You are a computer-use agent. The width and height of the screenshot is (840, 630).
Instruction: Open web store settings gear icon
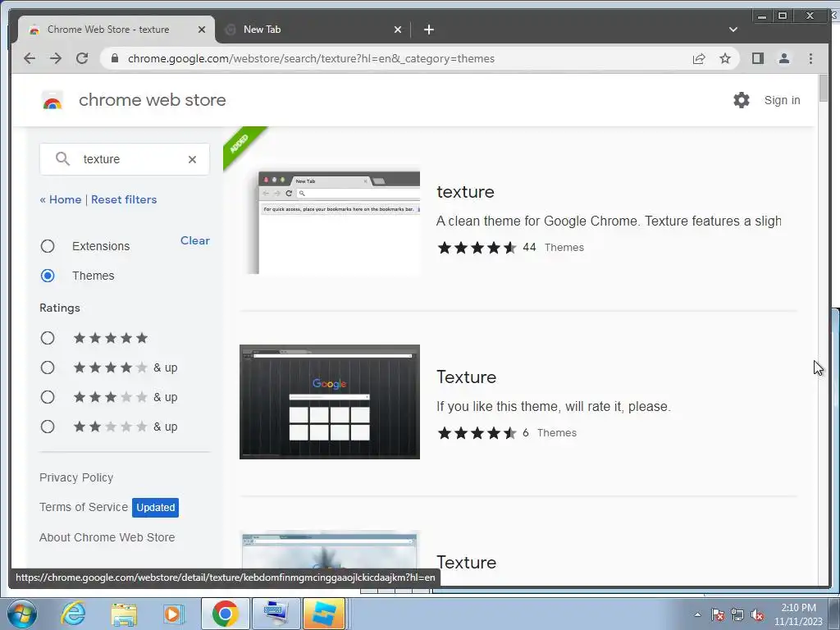click(742, 100)
